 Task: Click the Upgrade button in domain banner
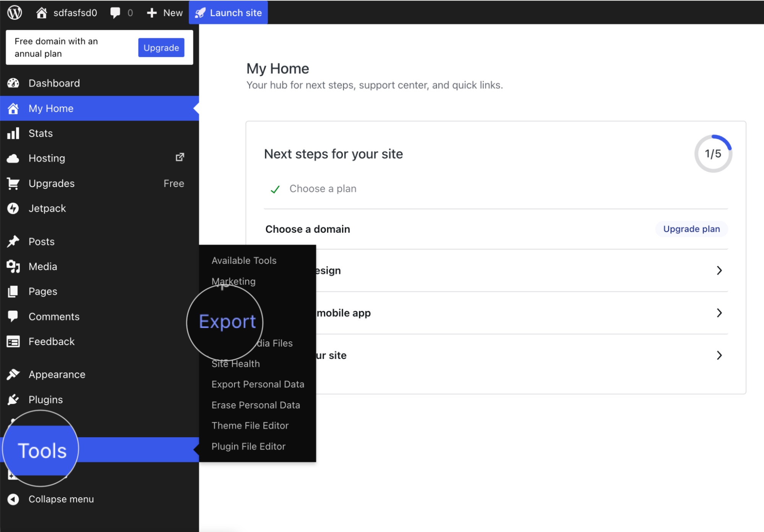161,48
